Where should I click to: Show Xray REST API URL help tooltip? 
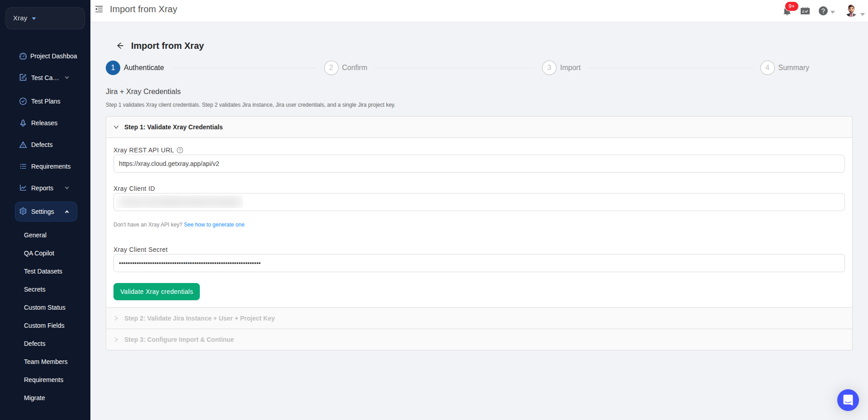pyautogui.click(x=180, y=150)
